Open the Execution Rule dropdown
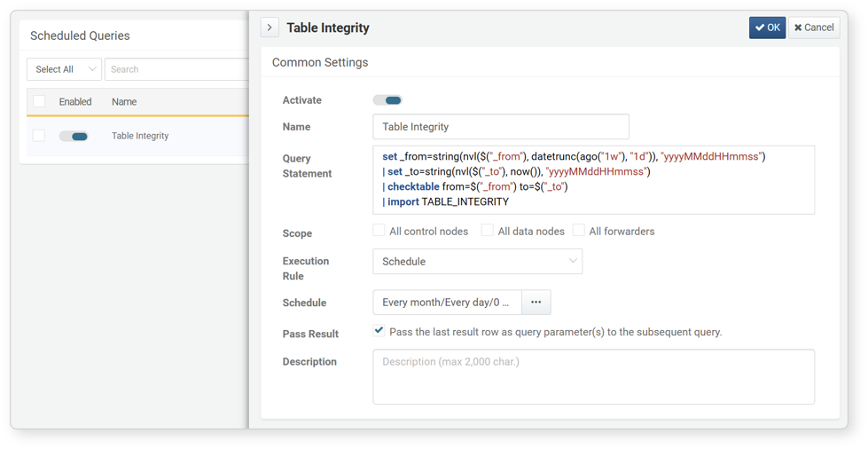 478,261
